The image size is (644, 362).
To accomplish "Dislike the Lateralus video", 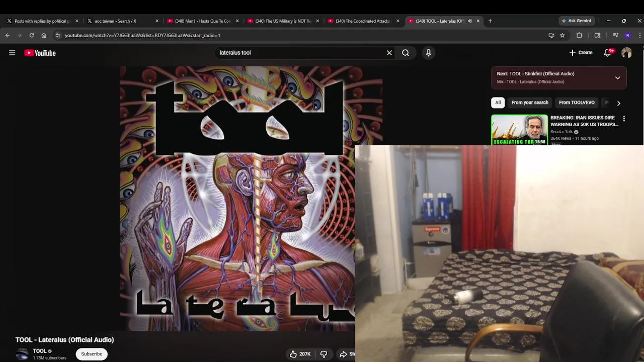I will tap(324, 354).
